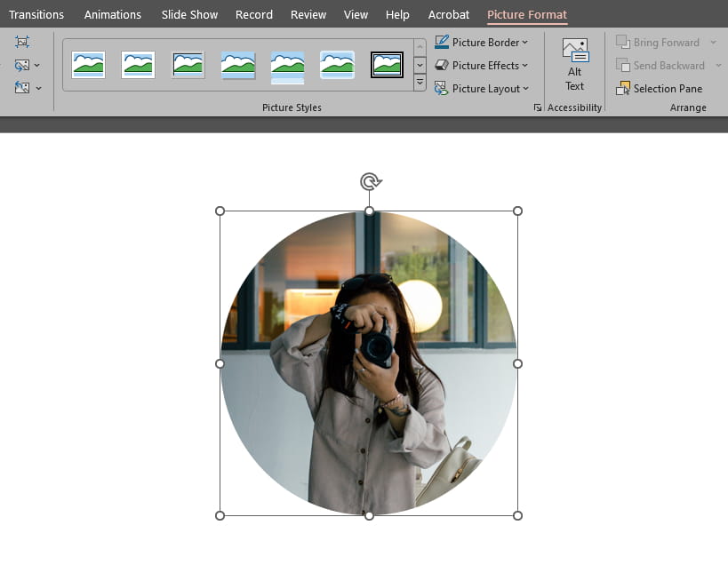Open the Picture Layout dropdown arrow
This screenshot has height=573, width=728.
(x=525, y=89)
